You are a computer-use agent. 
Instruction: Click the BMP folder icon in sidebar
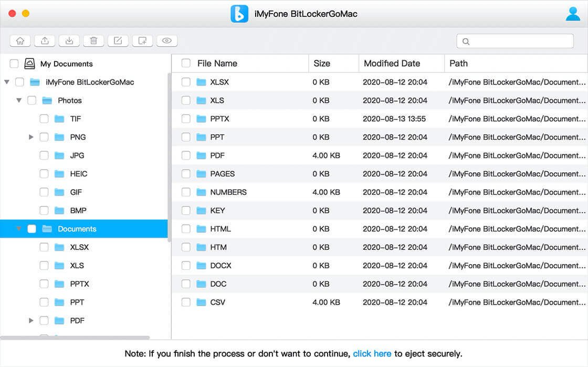pyautogui.click(x=59, y=211)
